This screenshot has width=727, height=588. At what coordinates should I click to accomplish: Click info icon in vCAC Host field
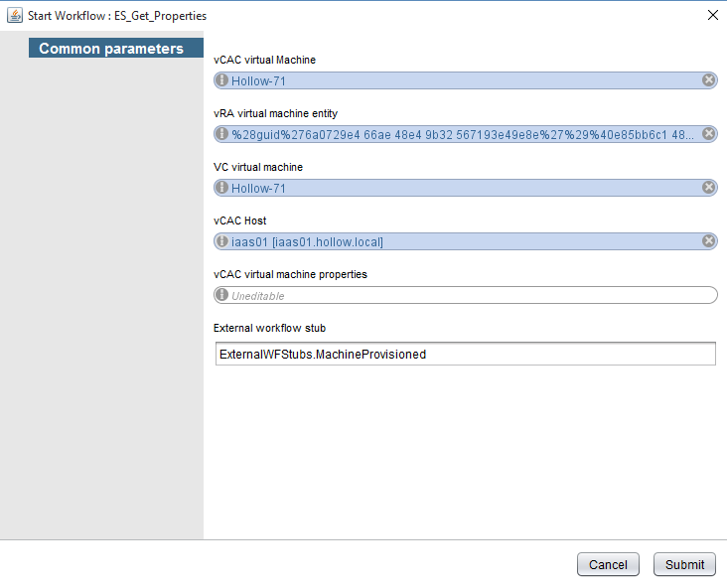pos(222,241)
